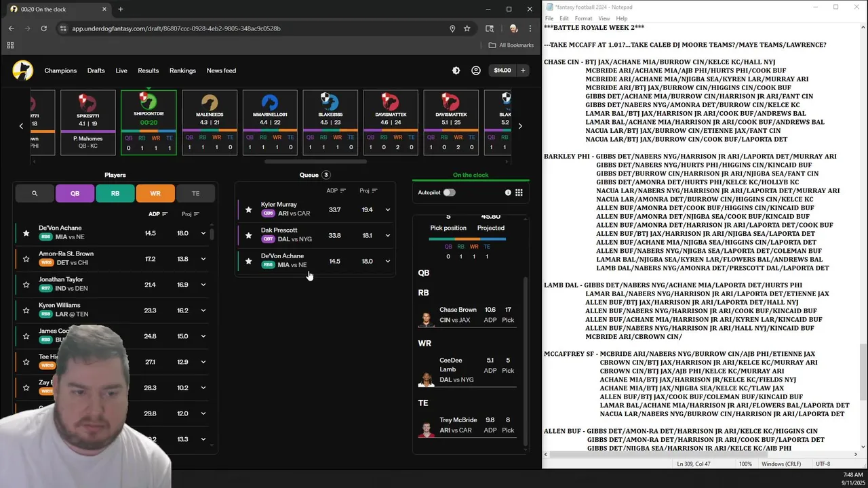The width and height of the screenshot is (868, 488).
Task: Filter players by TE position
Action: pyautogui.click(x=195, y=193)
